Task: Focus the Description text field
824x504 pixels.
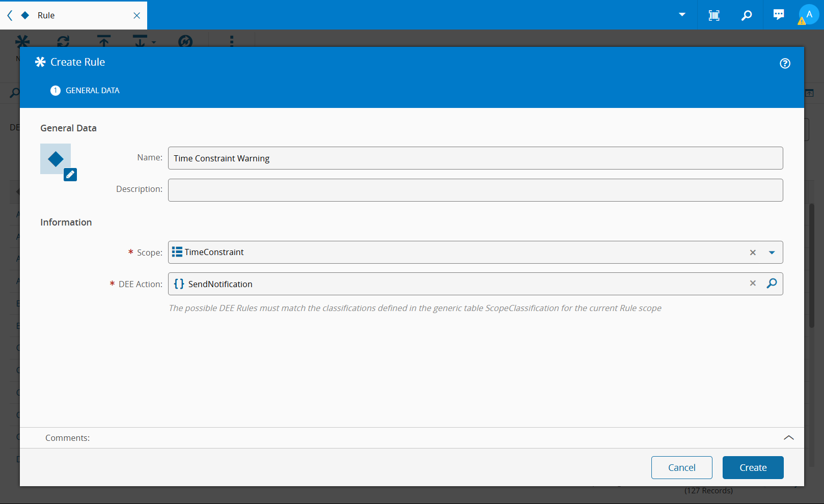Action: point(475,190)
